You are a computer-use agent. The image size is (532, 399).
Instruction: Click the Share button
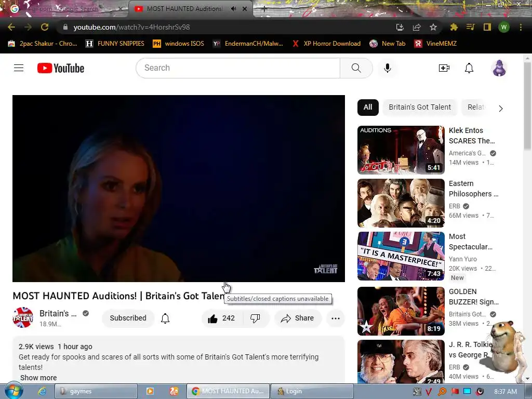tap(298, 318)
